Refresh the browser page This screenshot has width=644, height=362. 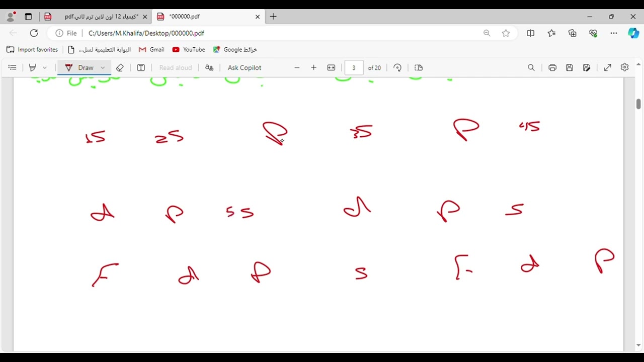(x=34, y=33)
